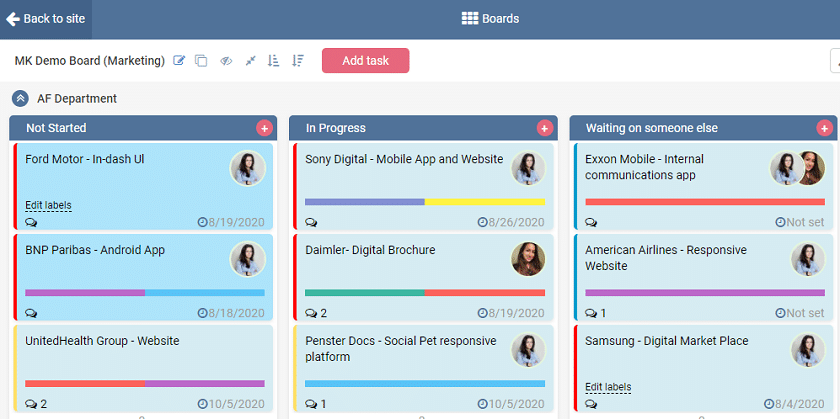Open Daimler- Digital Brochure card title
The image size is (840, 419).
[x=370, y=250]
